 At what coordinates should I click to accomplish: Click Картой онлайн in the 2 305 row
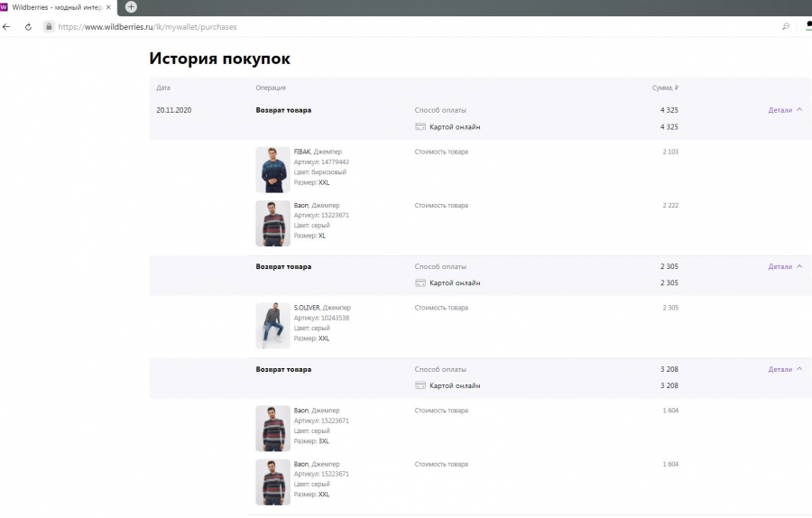pyautogui.click(x=455, y=282)
